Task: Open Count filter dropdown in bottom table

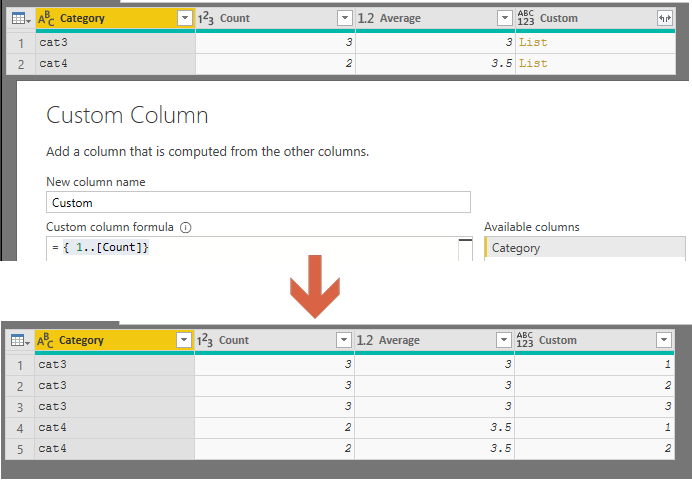Action: 344,340
